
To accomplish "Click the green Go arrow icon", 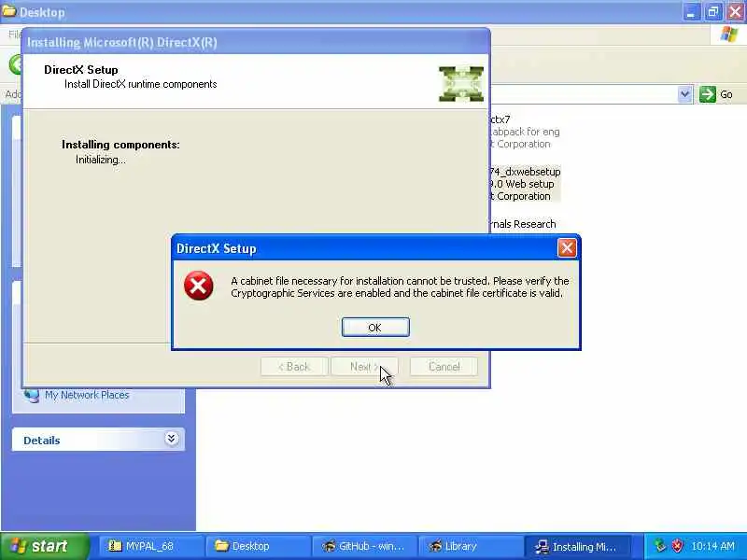I will (708, 94).
